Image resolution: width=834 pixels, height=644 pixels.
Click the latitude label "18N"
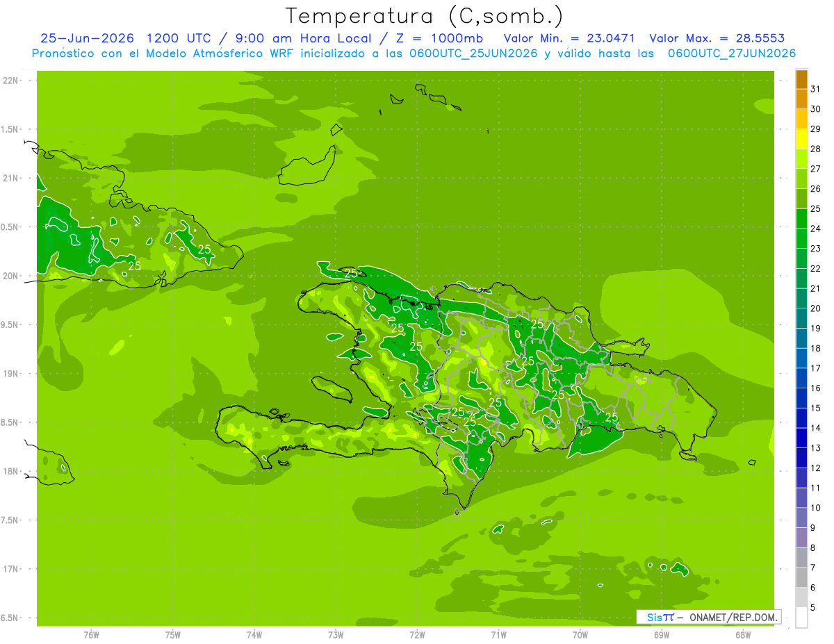[x=10, y=471]
